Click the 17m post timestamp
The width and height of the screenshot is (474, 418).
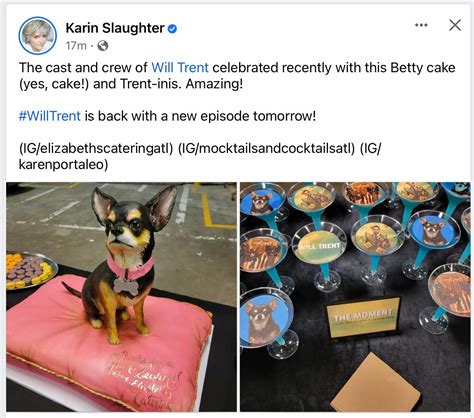point(76,46)
